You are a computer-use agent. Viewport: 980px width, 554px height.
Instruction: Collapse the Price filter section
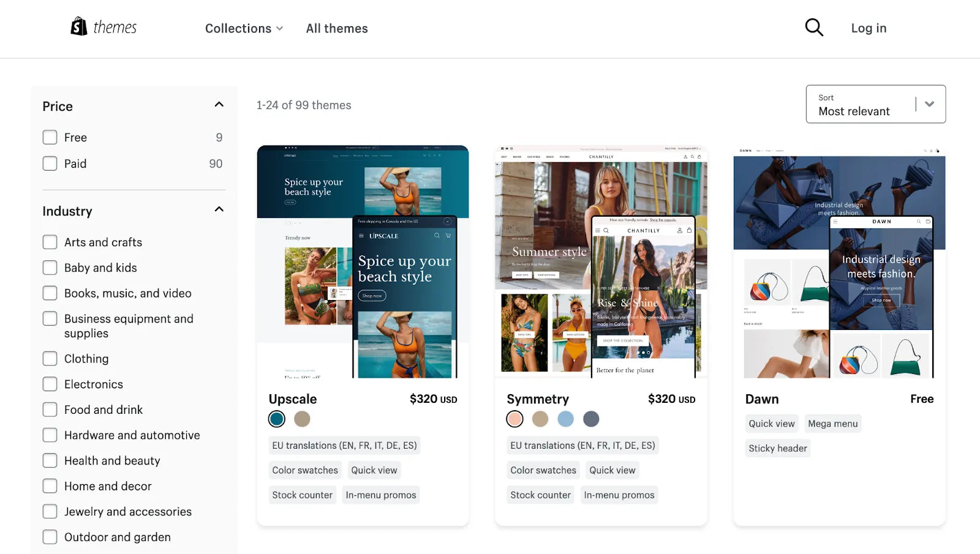pos(219,105)
